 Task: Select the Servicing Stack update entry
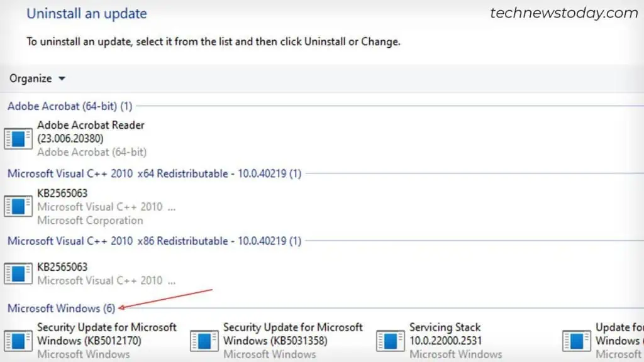[445, 334]
